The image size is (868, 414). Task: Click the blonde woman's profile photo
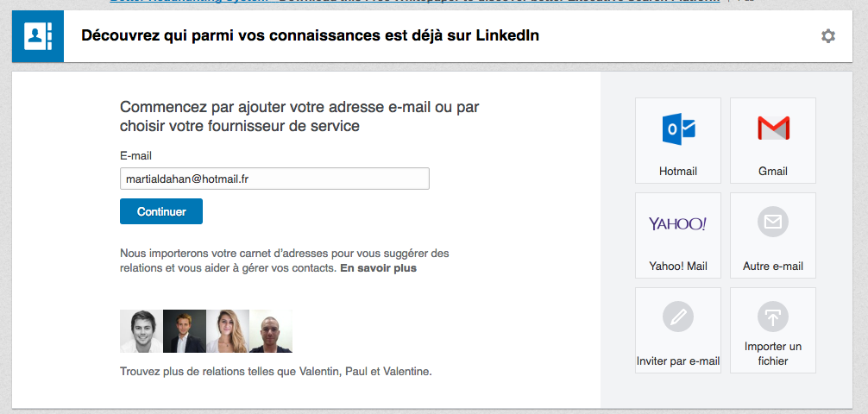228,331
